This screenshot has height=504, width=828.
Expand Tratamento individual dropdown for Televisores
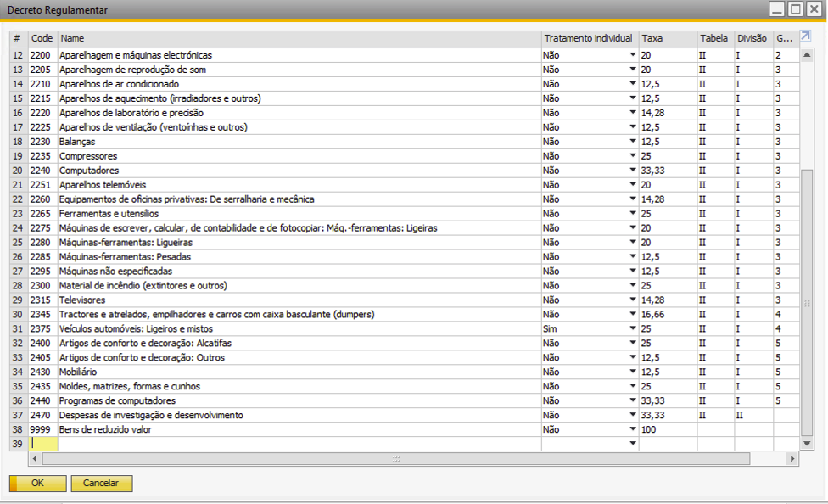click(632, 300)
